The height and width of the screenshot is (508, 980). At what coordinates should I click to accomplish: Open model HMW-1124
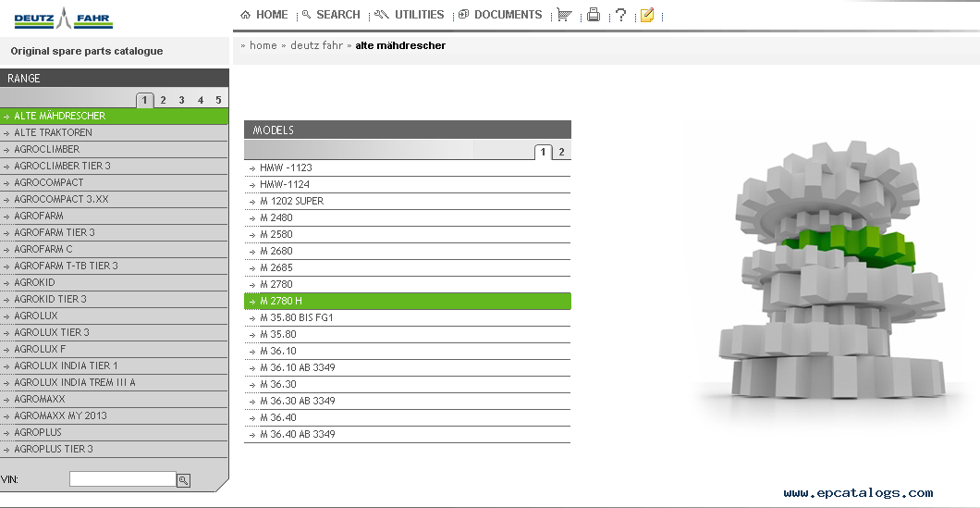pos(408,184)
